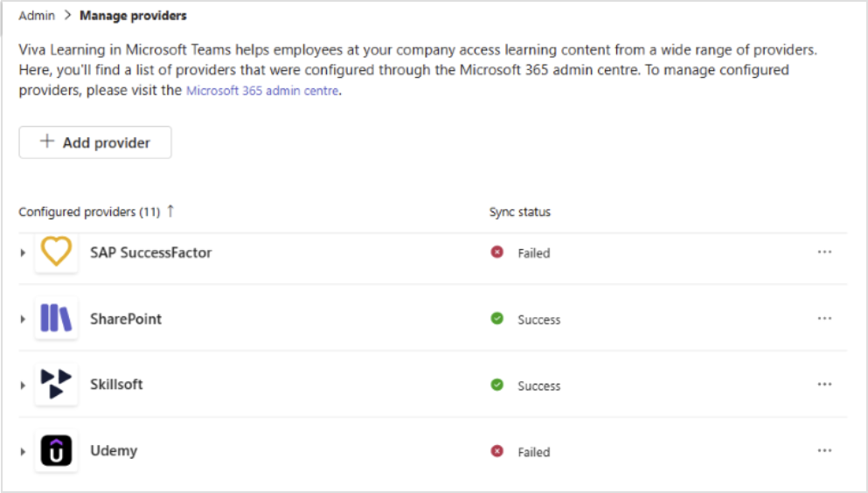
Task: Click the Configured providers (11) column header
Action: [89, 212]
